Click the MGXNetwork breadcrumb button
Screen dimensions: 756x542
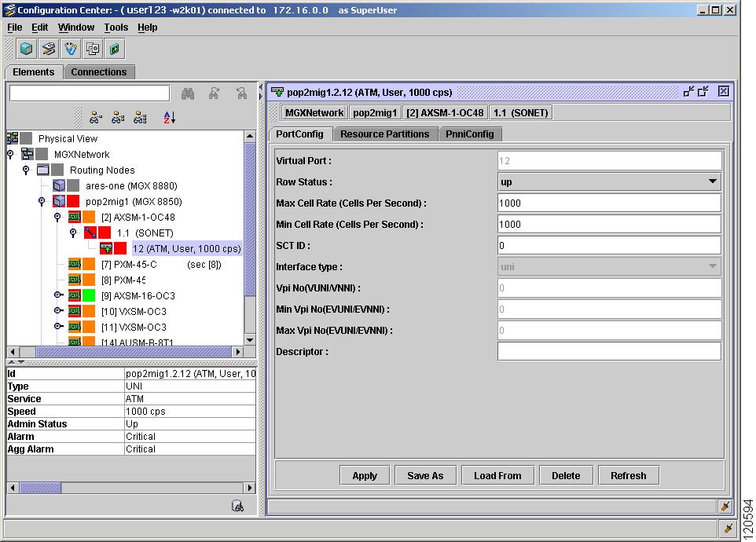[x=314, y=113]
